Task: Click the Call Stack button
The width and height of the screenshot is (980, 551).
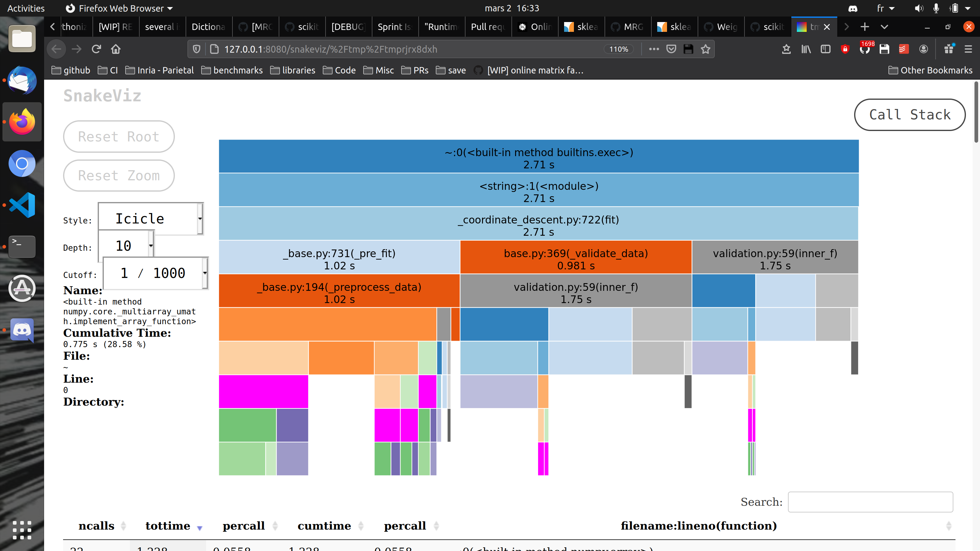Action: pyautogui.click(x=910, y=115)
